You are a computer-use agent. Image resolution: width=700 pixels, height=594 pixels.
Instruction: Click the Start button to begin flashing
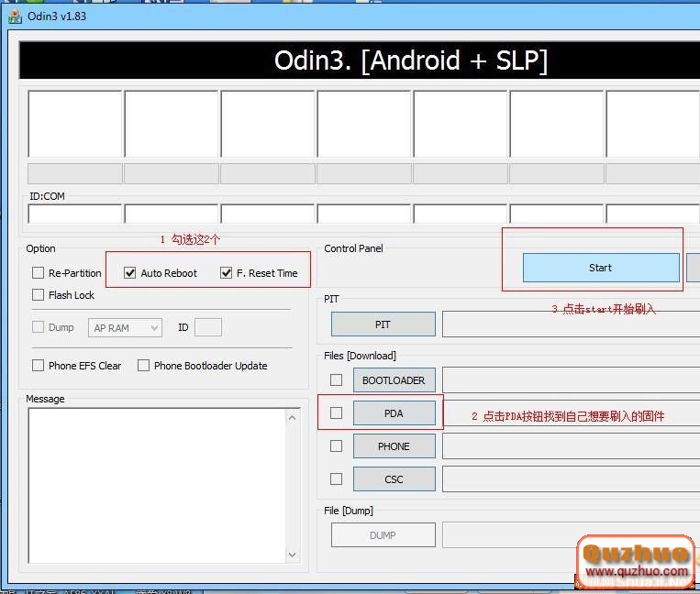pos(600,268)
